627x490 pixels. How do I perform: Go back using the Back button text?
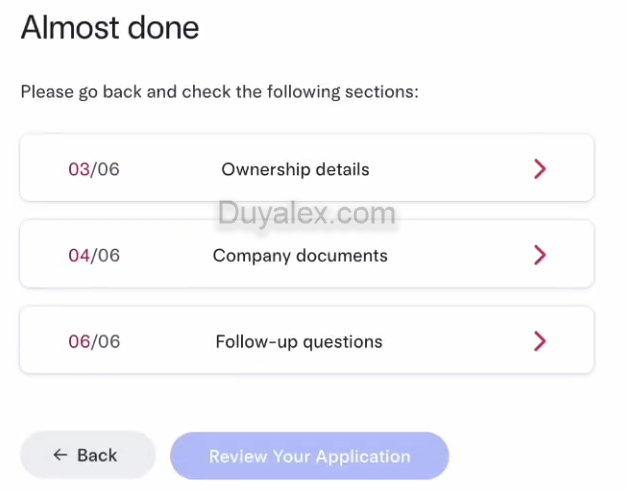point(97,455)
